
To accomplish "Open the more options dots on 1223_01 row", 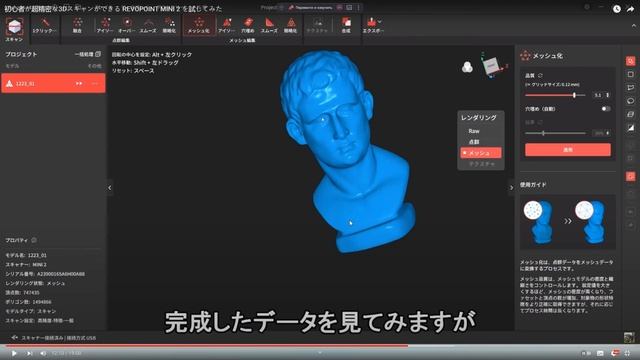I will (x=95, y=83).
